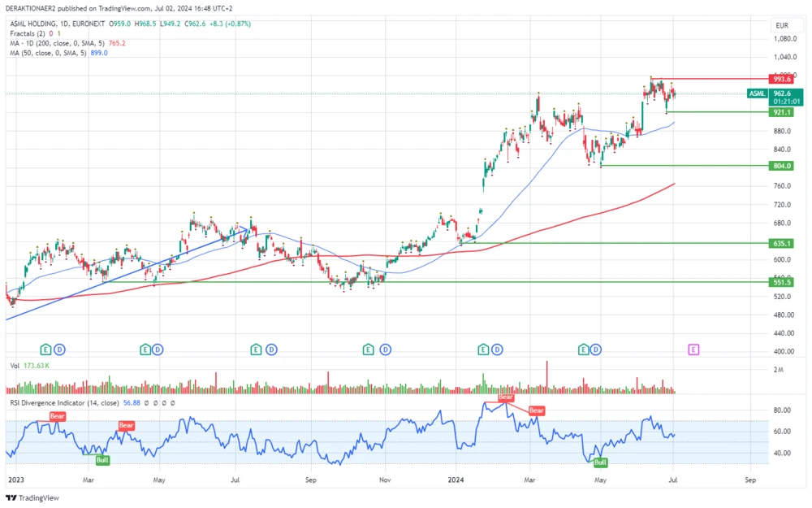Click the Bear signal label on the RSI panel
This screenshot has height=508, width=812.
click(57, 416)
